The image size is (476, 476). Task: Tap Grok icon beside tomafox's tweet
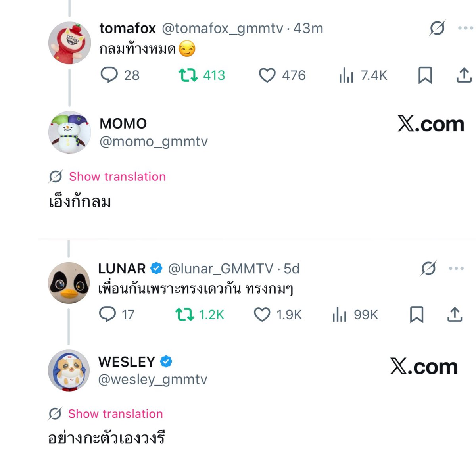[437, 28]
